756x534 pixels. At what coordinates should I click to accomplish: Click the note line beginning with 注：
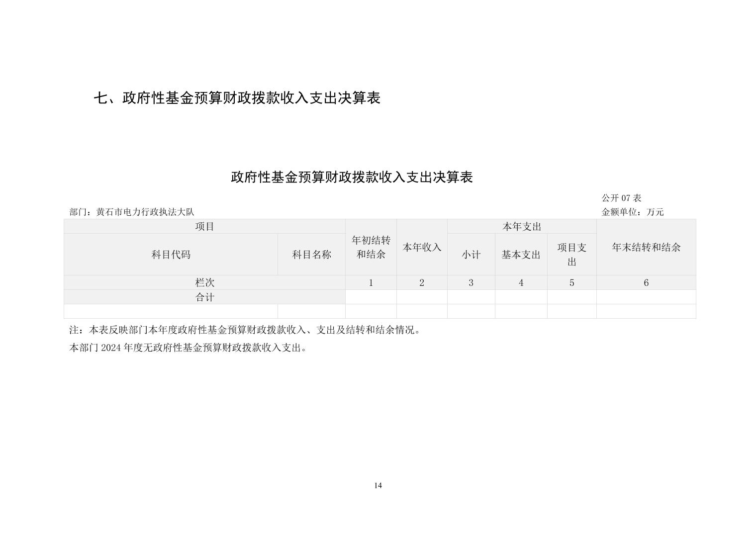tap(245, 330)
